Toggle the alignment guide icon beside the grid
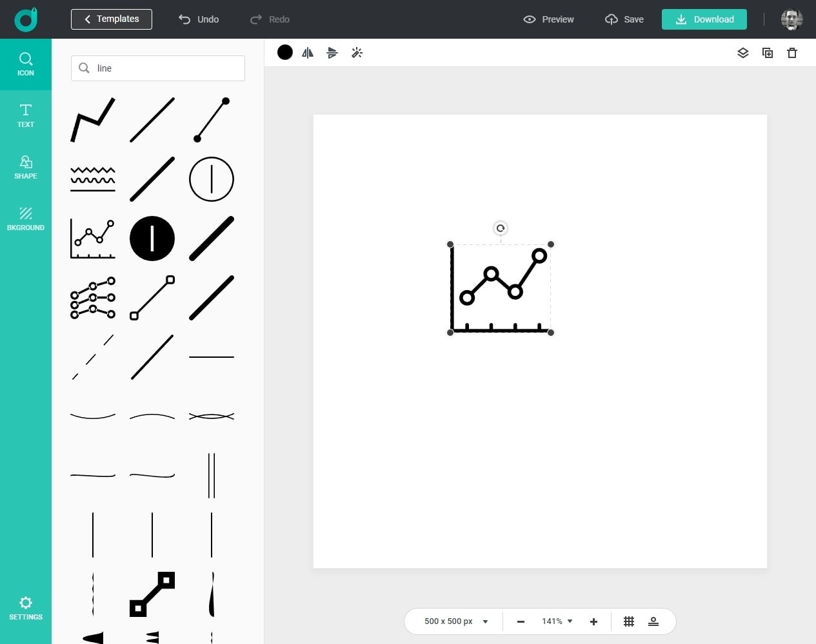The width and height of the screenshot is (816, 644). coord(653,621)
